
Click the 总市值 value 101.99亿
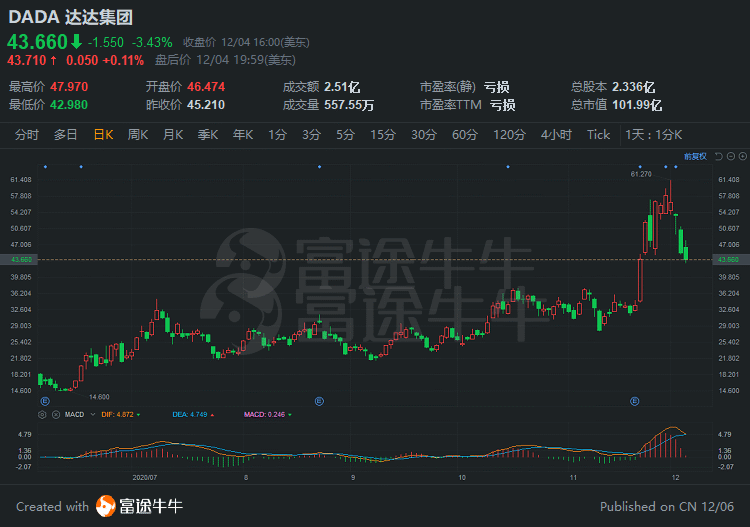(637, 105)
